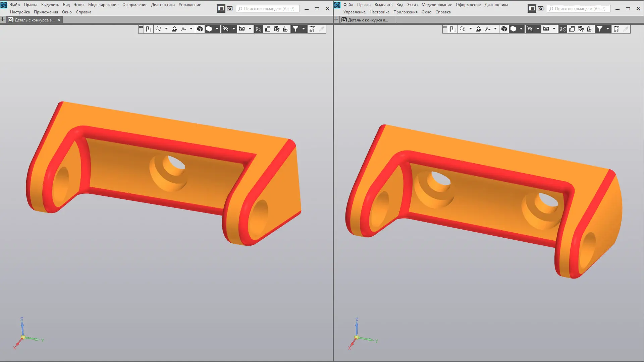
Task: Click layers notebook icon in left toolbar
Action: point(268,29)
